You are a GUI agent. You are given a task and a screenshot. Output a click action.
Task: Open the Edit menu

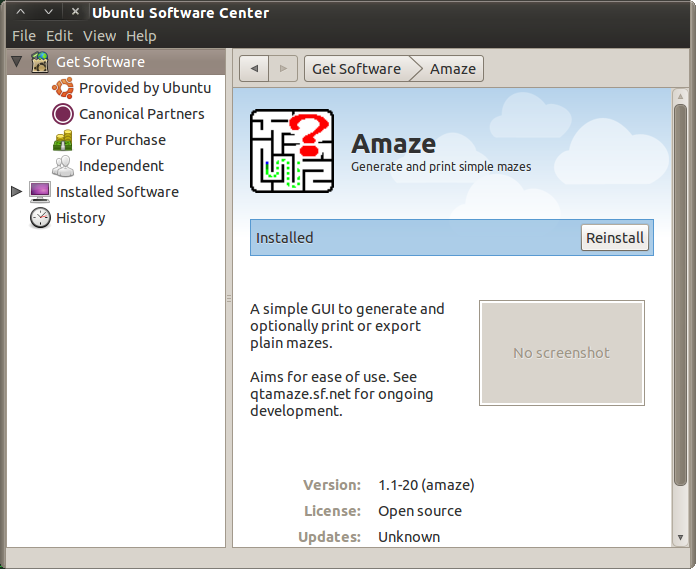click(59, 36)
